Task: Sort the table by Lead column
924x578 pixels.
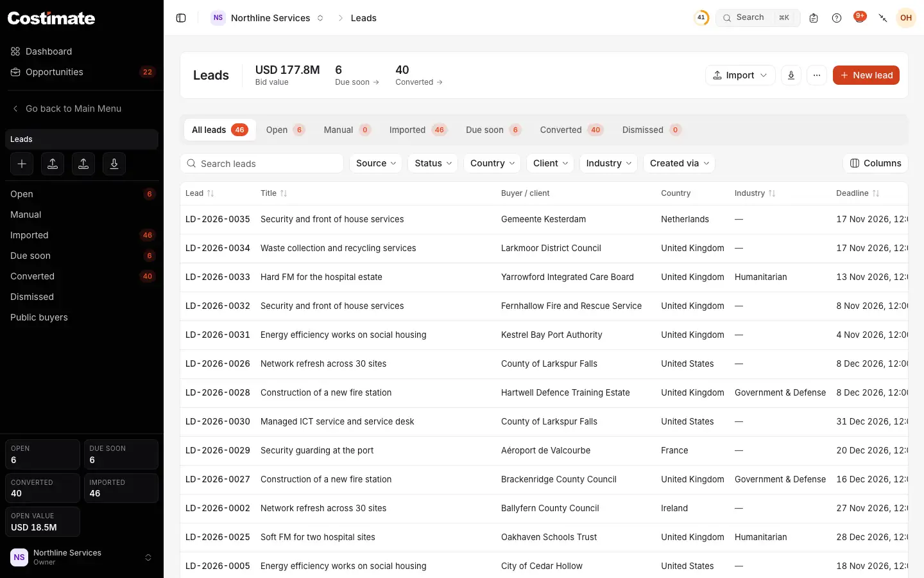Action: pyautogui.click(x=200, y=193)
